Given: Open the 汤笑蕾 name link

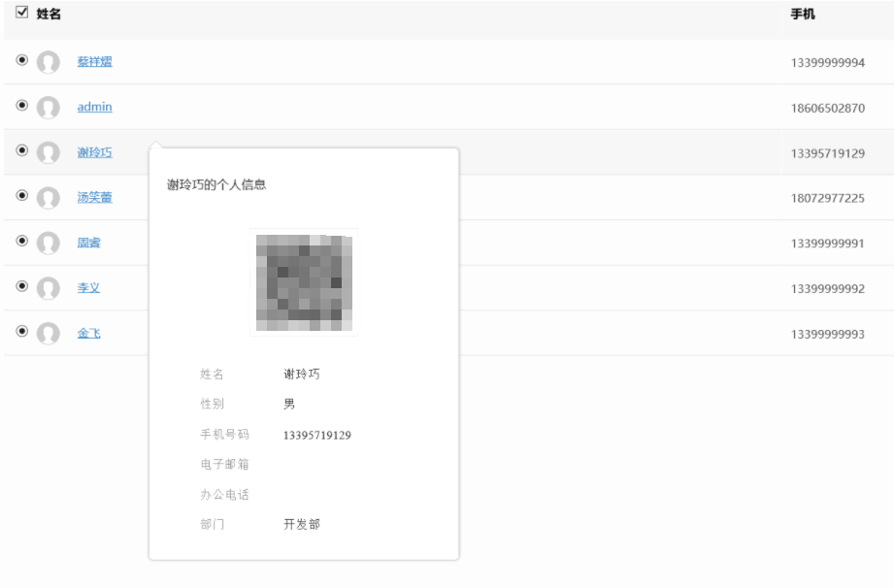Looking at the screenshot, I should tap(95, 197).
